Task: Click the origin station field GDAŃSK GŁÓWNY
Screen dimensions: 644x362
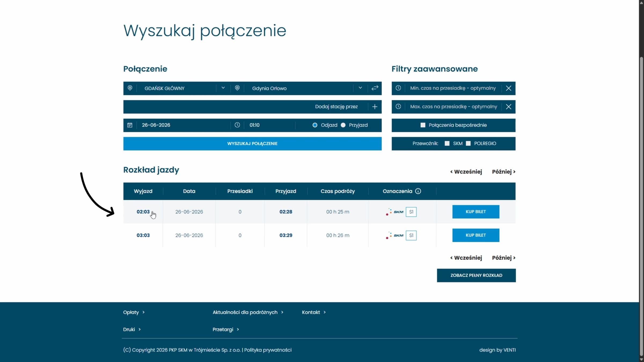Action: point(177,88)
